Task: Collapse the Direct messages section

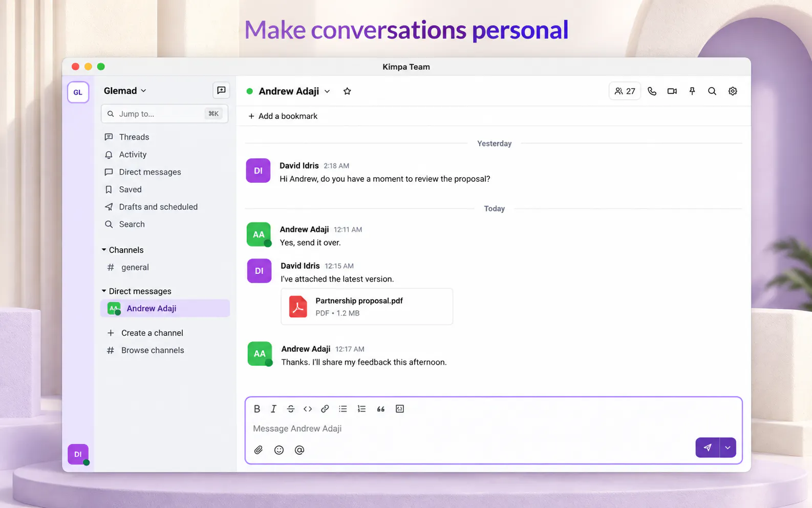Action: tap(104, 291)
